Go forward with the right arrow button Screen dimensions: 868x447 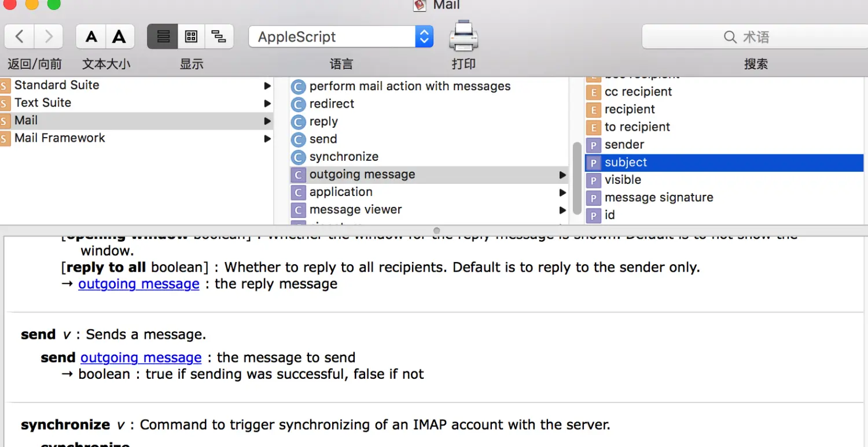tap(49, 36)
